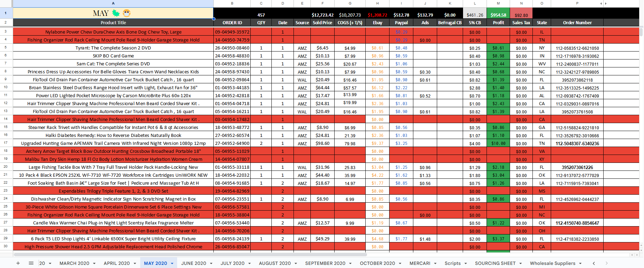The image size is (644, 268).
Task: Select row 17 by its row number
Action: click(x=6, y=143)
